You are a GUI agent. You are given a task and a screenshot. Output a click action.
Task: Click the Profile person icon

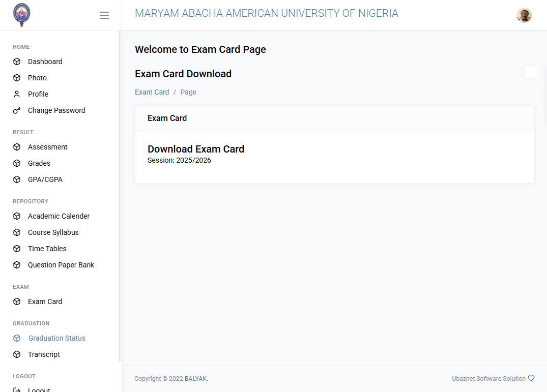[17, 94]
